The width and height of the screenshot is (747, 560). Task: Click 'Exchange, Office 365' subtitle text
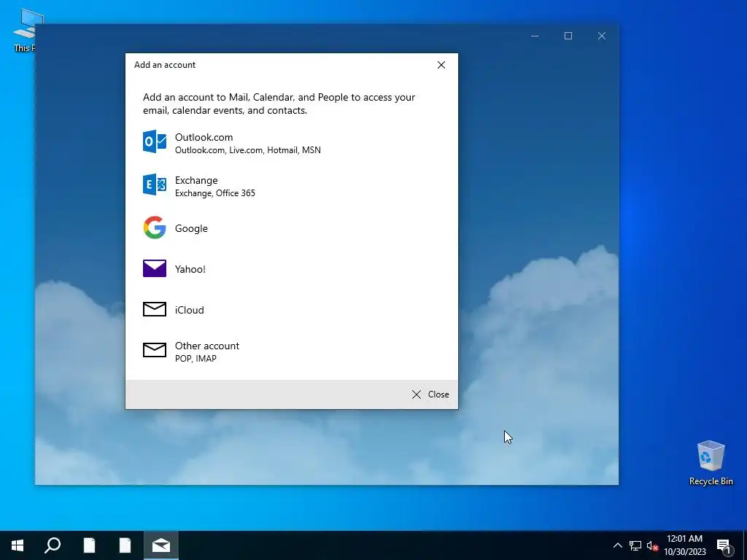[x=215, y=192]
